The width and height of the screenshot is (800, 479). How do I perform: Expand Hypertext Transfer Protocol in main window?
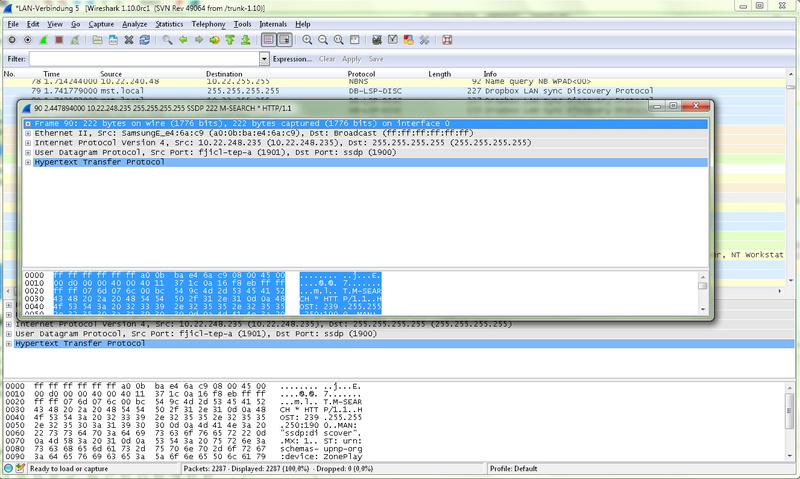click(9, 343)
